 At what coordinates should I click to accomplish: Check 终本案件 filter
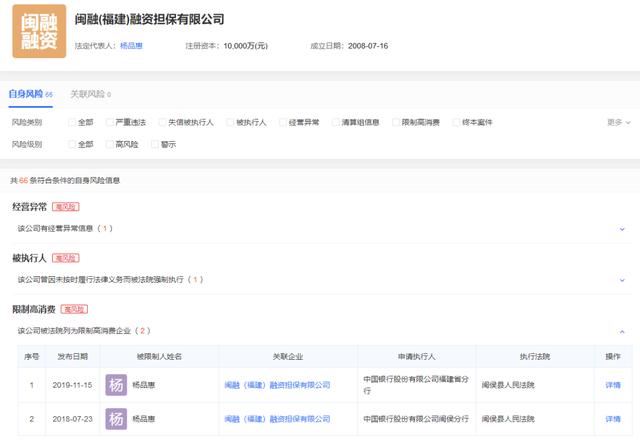coord(456,122)
